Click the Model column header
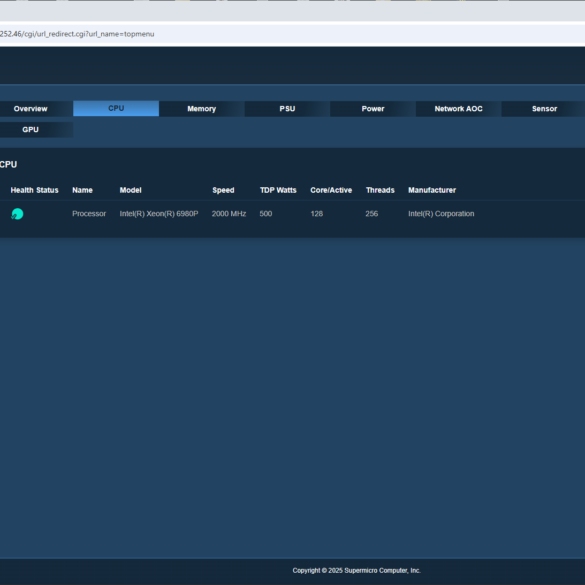Viewport: 585px width, 585px height. tap(130, 190)
